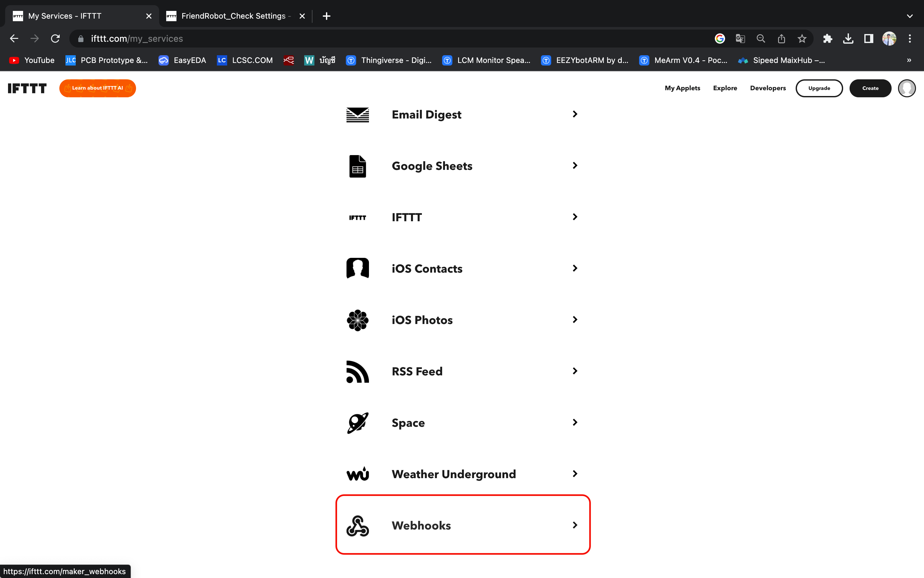Image resolution: width=924 pixels, height=578 pixels.
Task: Toggle the browser side panel icon
Action: click(868, 39)
